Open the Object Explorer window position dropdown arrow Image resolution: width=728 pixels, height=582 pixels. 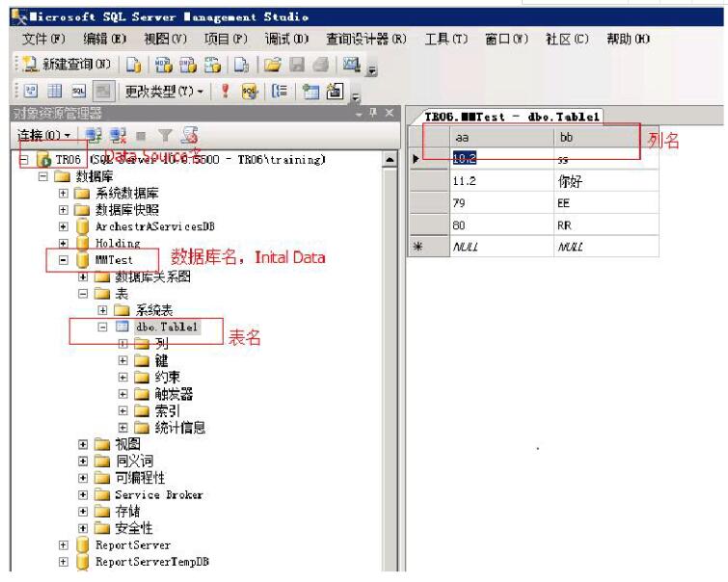(x=359, y=114)
